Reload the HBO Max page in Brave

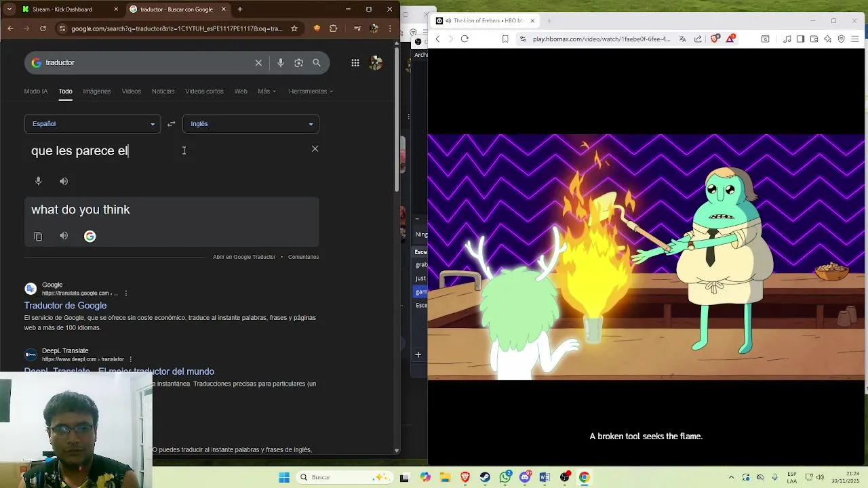pos(465,39)
